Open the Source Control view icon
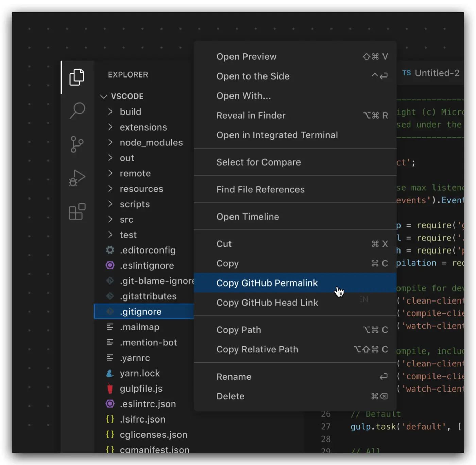 (x=77, y=144)
